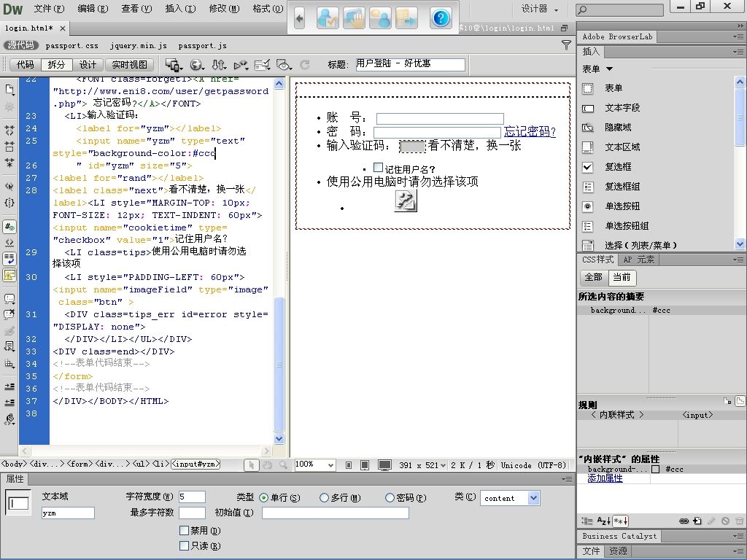Click the 标题 title input field
The image size is (747, 560).
410,64
